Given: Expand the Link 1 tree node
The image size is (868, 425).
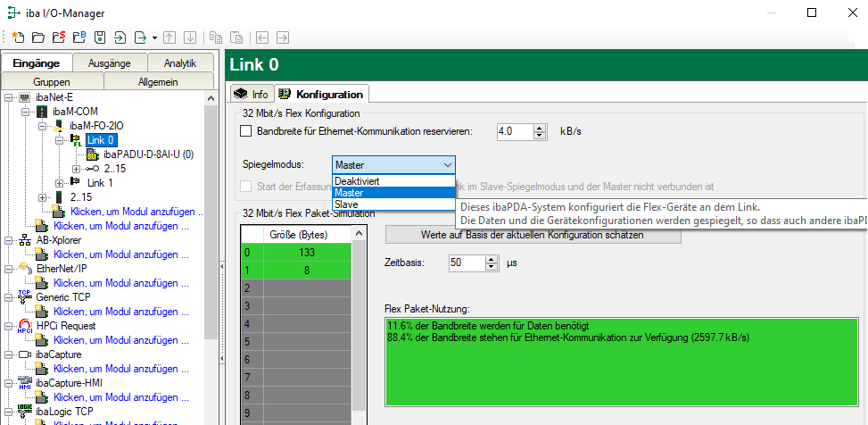Looking at the screenshot, I should pos(59,183).
